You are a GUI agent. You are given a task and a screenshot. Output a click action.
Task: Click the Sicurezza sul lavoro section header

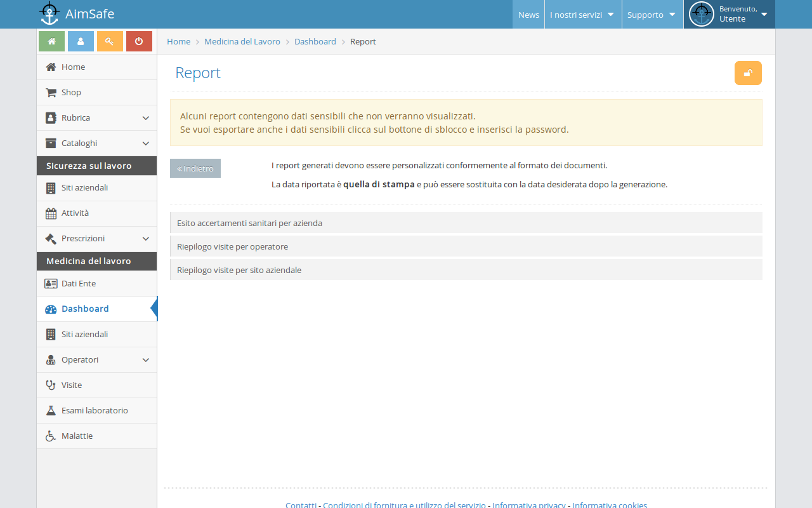tap(96, 166)
